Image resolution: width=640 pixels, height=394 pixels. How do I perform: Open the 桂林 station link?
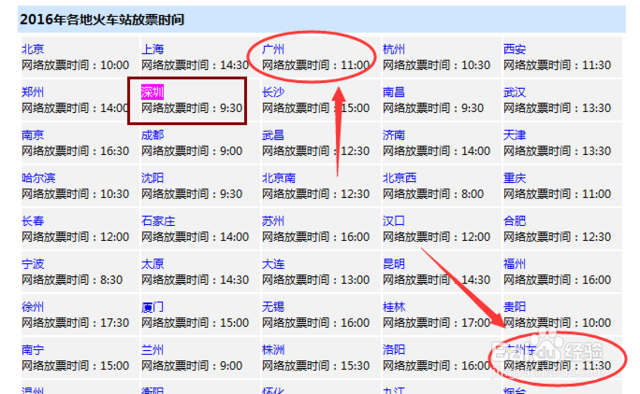(394, 307)
